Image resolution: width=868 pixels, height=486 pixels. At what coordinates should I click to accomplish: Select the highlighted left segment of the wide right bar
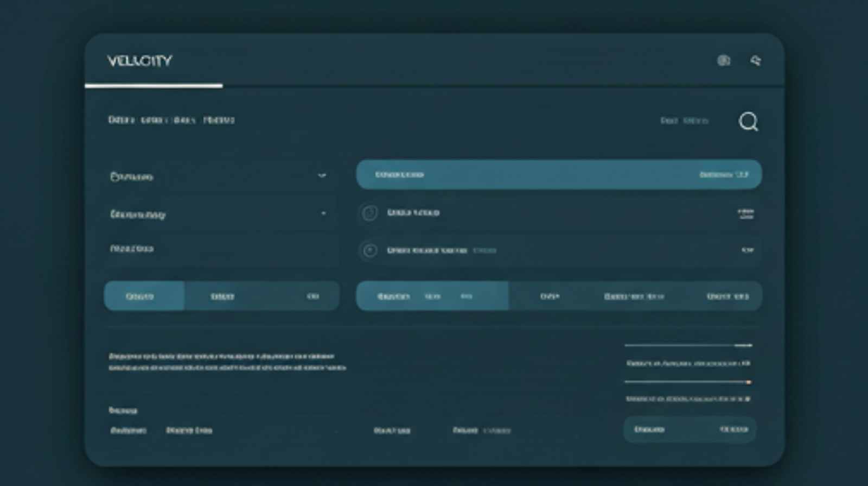point(432,296)
